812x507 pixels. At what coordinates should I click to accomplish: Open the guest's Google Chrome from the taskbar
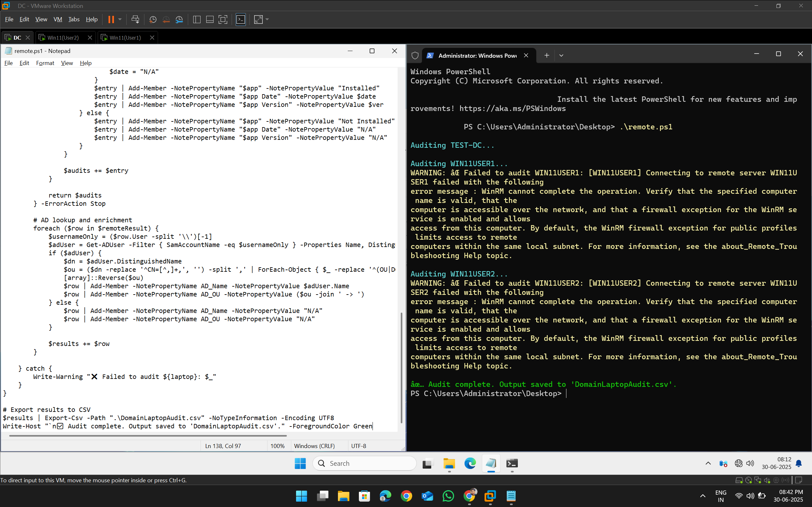(406, 496)
